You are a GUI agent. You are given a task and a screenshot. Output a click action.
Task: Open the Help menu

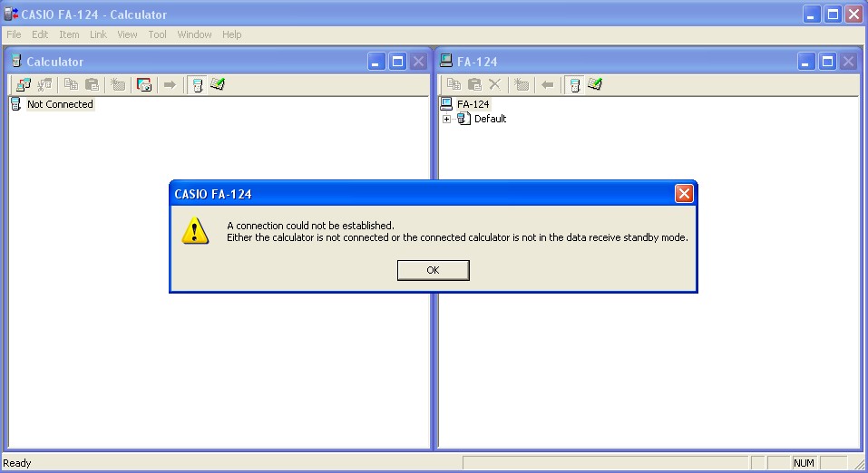(232, 34)
